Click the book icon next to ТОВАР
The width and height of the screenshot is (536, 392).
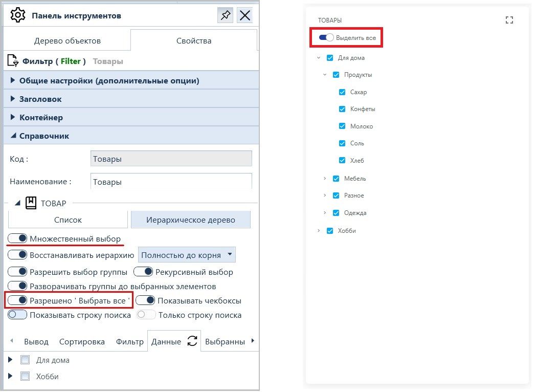[31, 203]
